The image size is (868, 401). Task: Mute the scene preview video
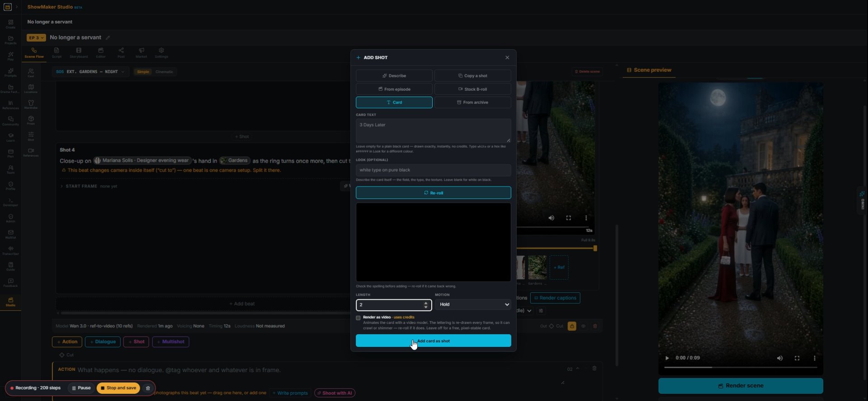780,358
